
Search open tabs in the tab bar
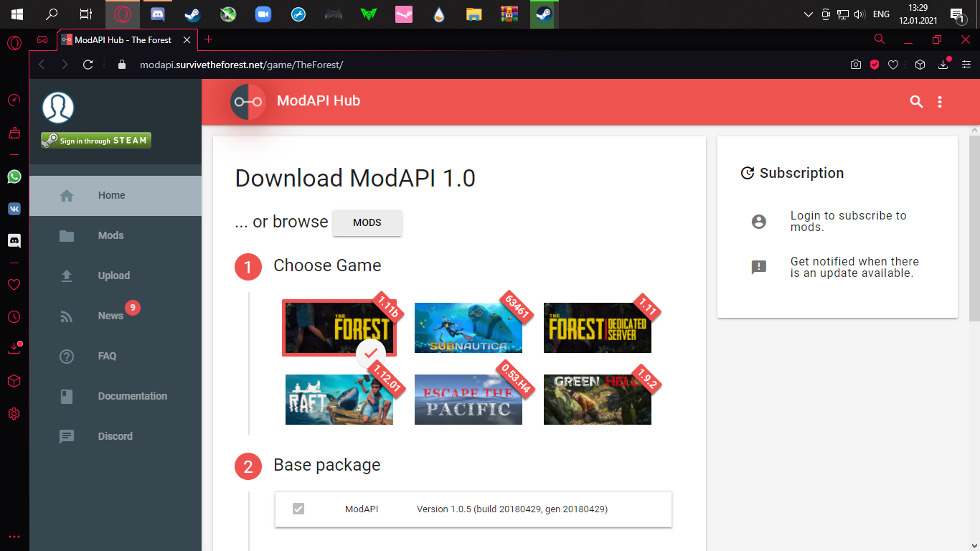(x=880, y=39)
